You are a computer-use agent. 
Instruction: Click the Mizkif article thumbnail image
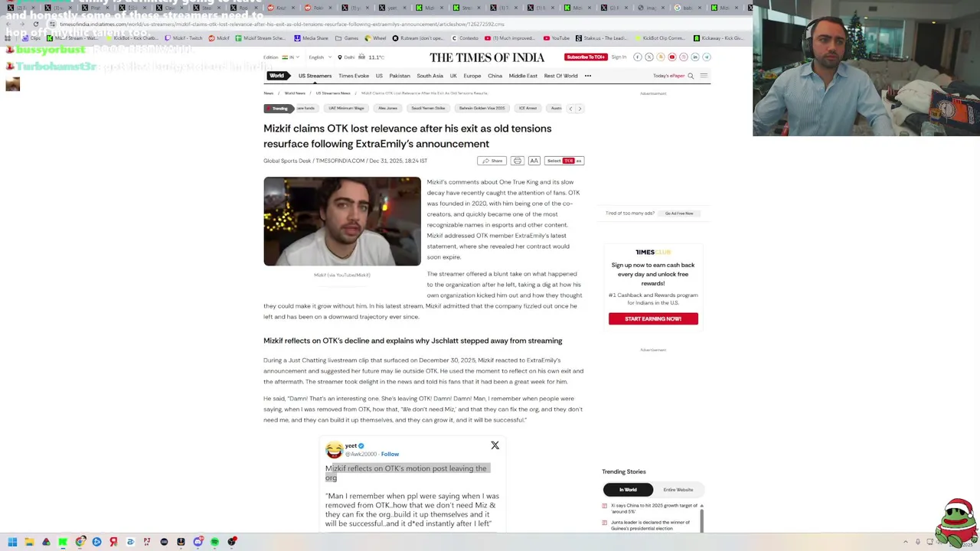click(342, 222)
